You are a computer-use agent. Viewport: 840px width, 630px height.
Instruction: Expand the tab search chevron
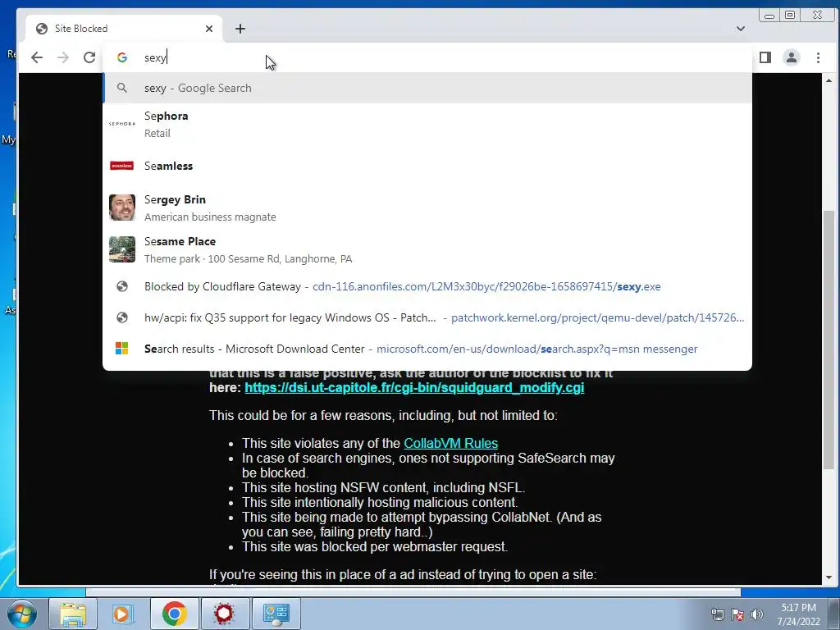741,29
